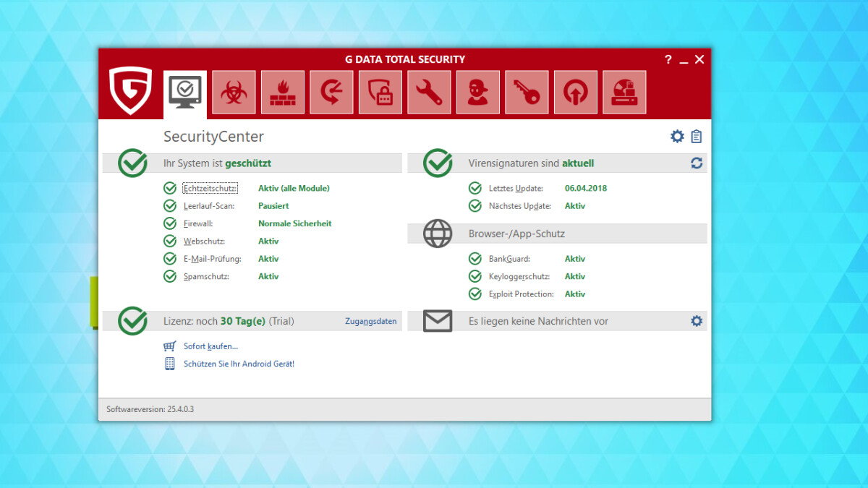Open the Firewall status label

(198, 223)
